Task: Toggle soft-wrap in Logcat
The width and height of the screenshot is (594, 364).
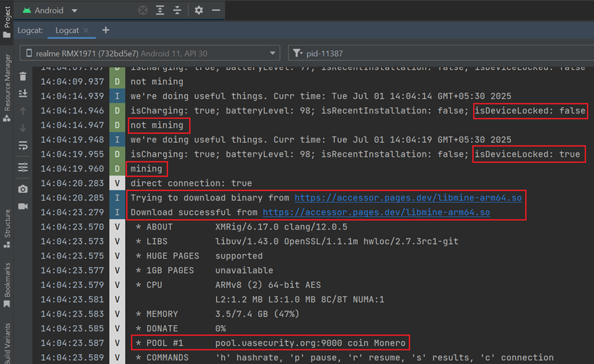Action: tap(23, 146)
